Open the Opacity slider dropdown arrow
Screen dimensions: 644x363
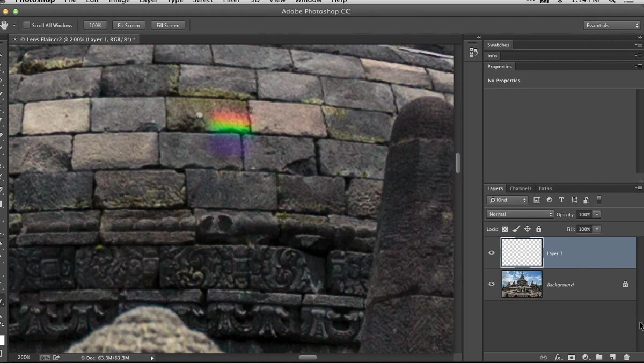click(597, 214)
